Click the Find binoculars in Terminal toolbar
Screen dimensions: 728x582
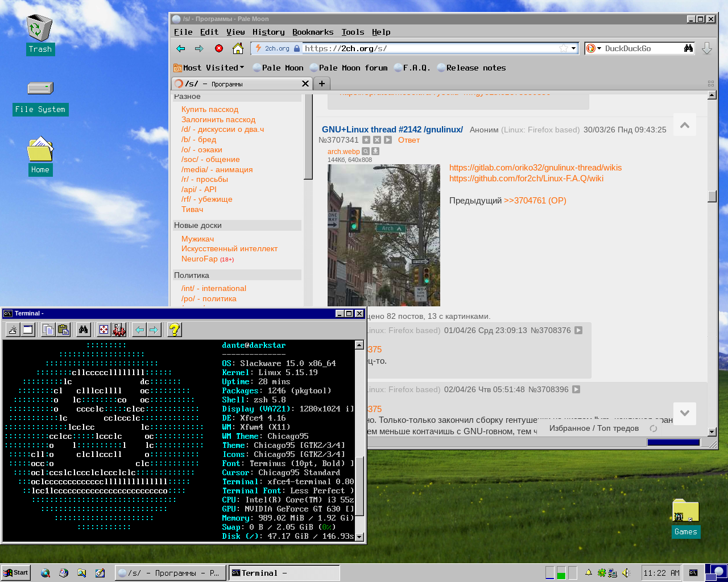84,329
